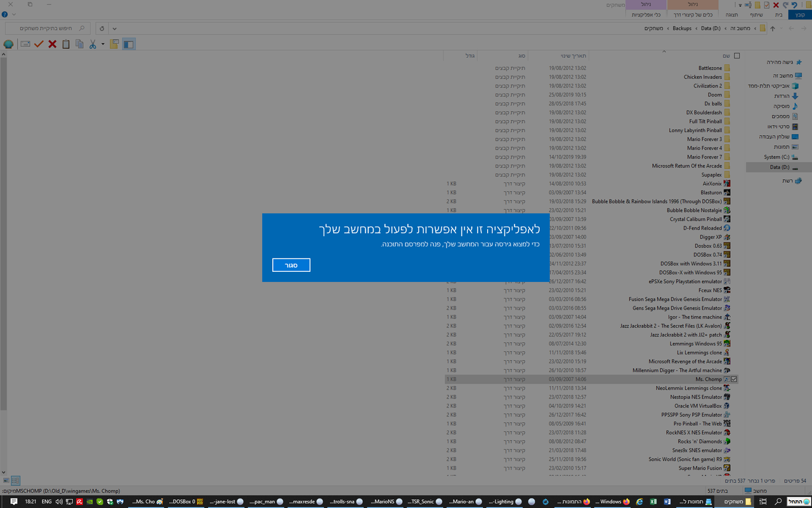
Task: Open the address bar history dropdown
Action: click(114, 29)
